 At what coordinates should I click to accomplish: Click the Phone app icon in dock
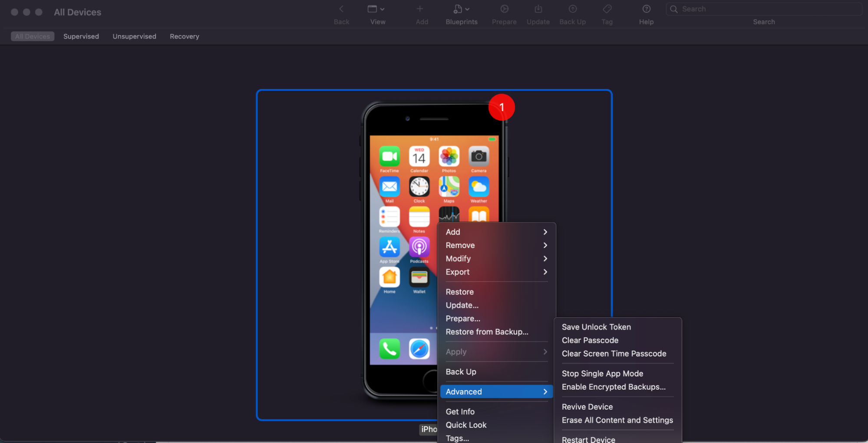pyautogui.click(x=389, y=349)
